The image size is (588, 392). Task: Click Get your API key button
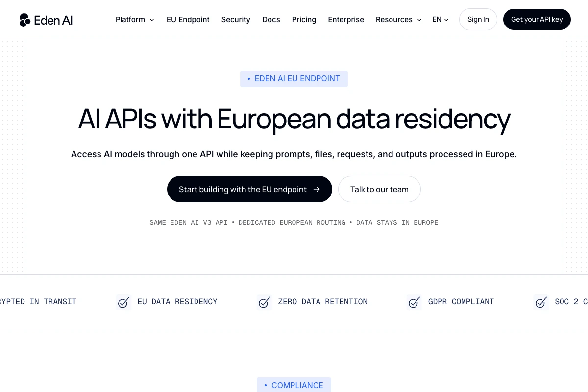coord(537,20)
